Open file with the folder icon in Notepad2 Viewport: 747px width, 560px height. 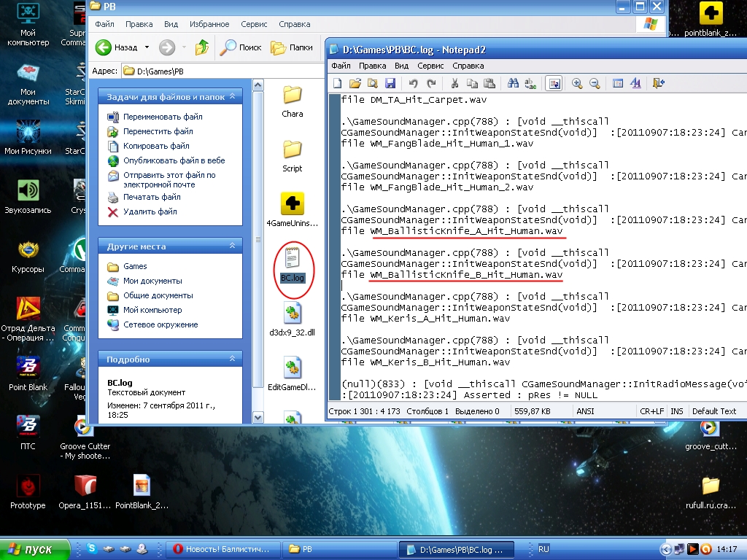(355, 84)
